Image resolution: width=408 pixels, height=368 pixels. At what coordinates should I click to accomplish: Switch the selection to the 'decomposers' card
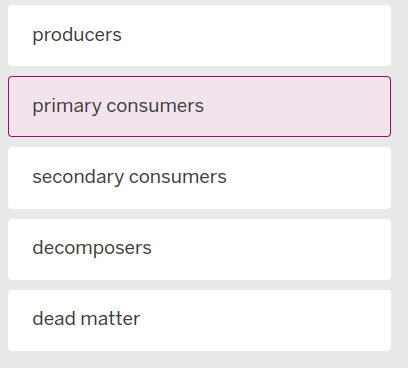pyautogui.click(x=199, y=249)
